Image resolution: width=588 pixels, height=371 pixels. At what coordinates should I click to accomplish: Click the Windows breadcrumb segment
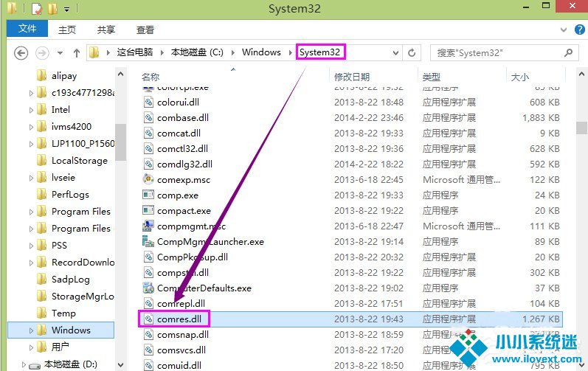(x=261, y=52)
